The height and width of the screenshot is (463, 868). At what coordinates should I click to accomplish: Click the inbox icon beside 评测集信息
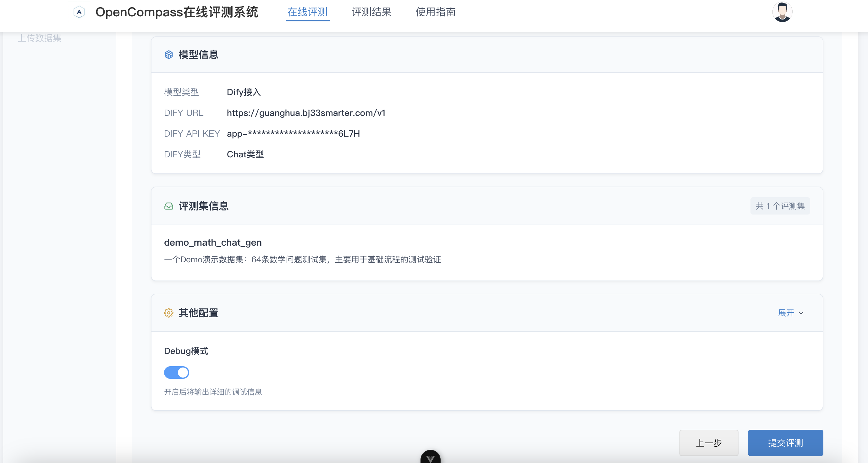point(168,206)
